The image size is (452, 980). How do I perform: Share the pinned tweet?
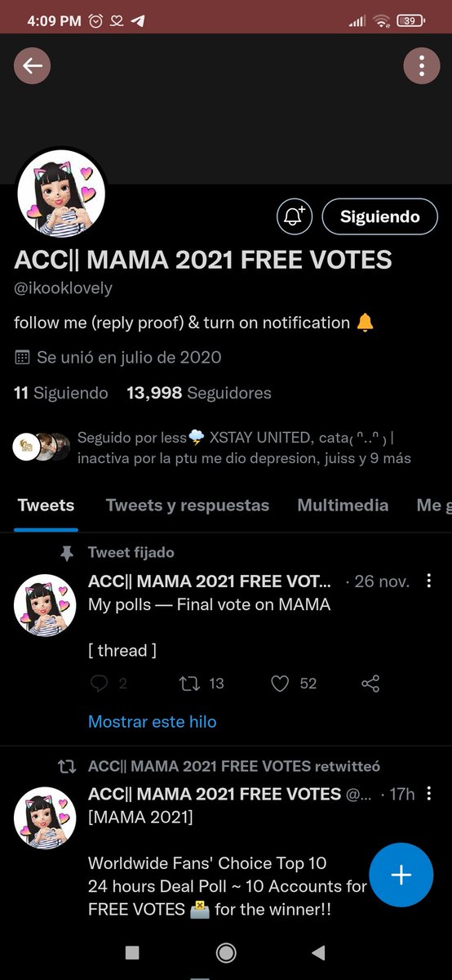click(x=370, y=684)
